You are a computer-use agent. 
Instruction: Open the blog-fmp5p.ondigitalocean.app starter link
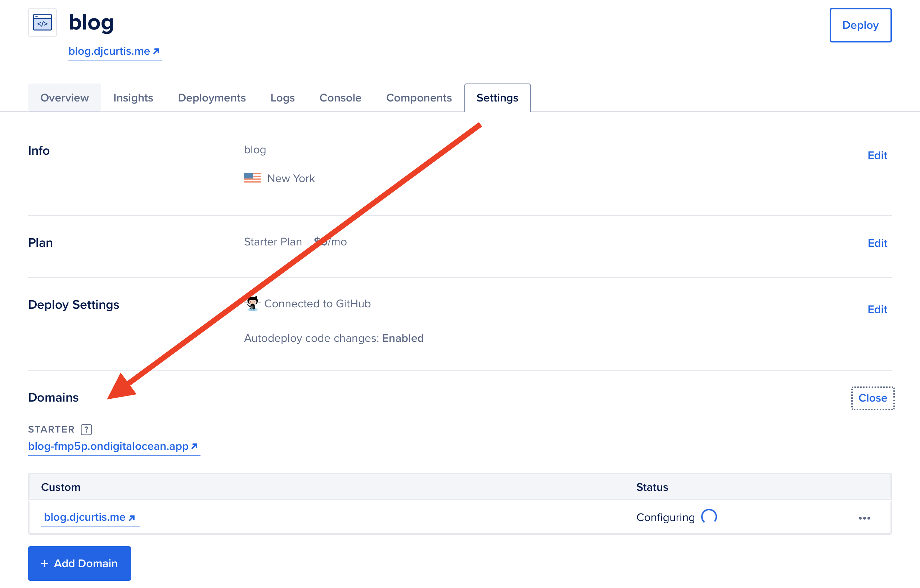[x=113, y=446]
